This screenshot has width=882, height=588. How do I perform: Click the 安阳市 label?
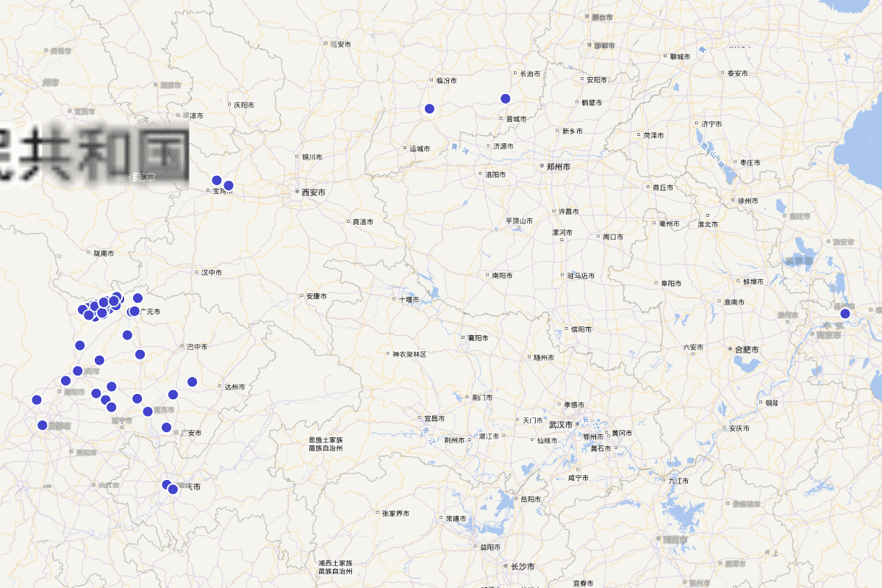(x=597, y=79)
